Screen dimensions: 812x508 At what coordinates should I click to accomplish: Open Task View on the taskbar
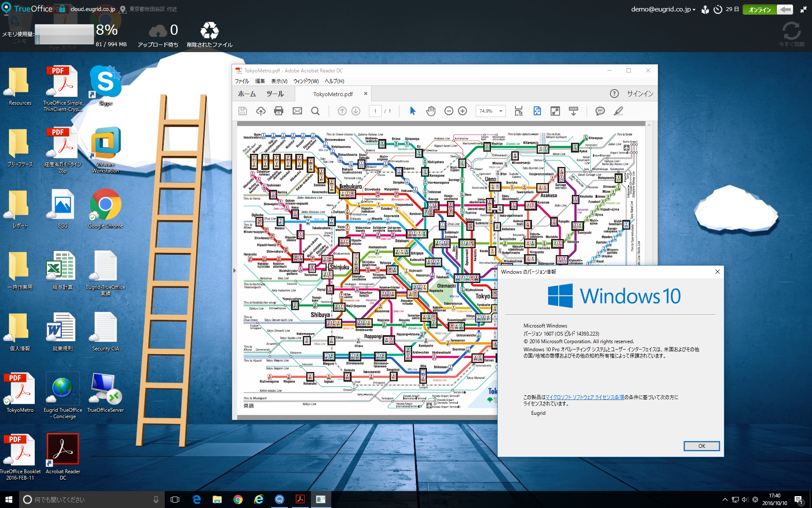pyautogui.click(x=175, y=500)
